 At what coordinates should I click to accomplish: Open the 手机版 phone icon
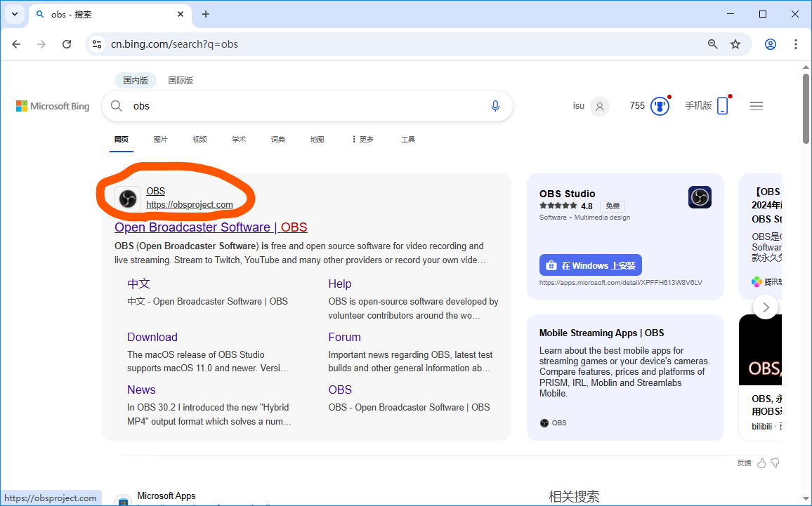723,105
